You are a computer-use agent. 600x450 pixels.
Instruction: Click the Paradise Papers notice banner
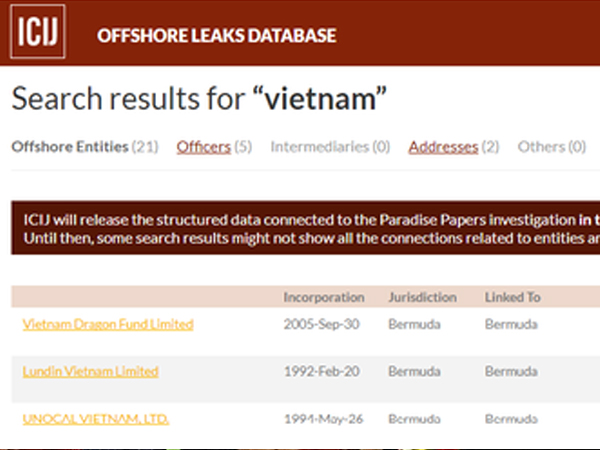(306, 228)
